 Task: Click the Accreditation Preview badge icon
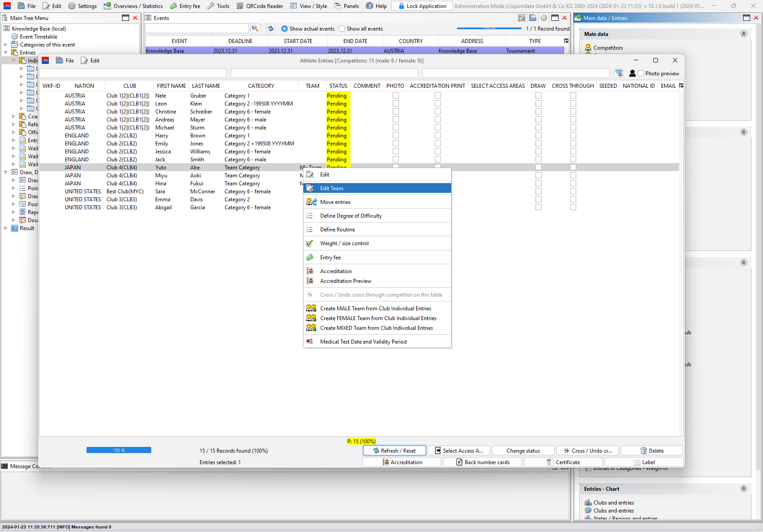[310, 281]
